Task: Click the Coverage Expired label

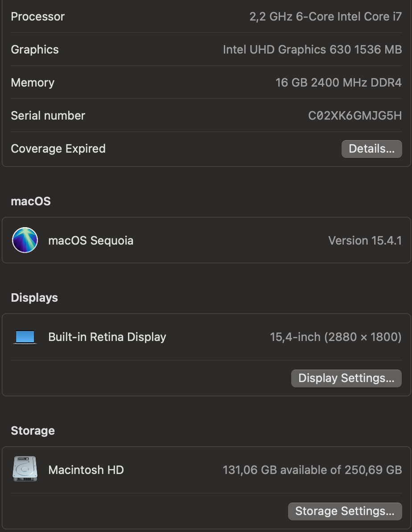Action: point(58,149)
